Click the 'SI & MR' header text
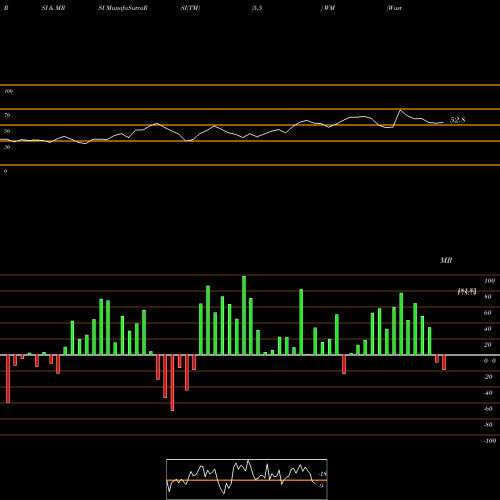 click(x=53, y=8)
